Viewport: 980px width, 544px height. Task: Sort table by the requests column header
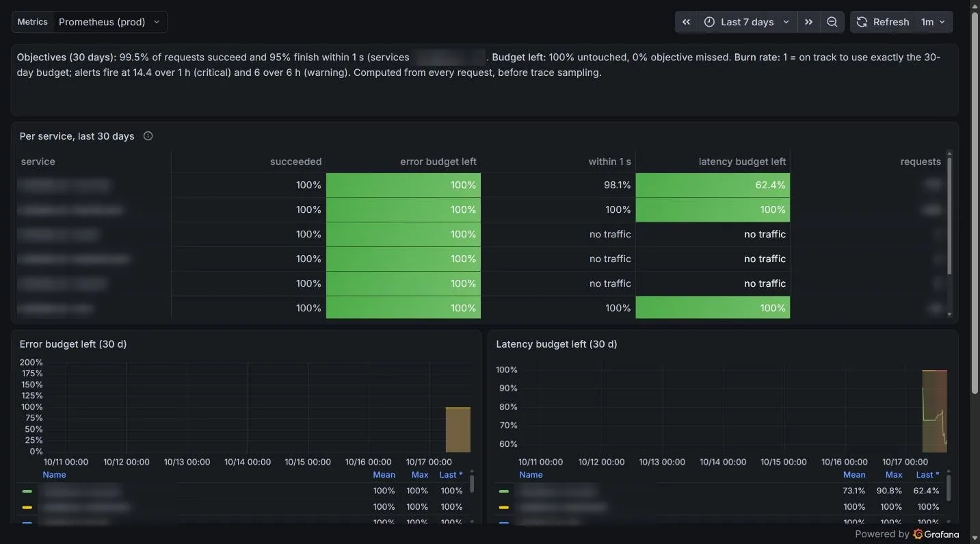pyautogui.click(x=921, y=161)
